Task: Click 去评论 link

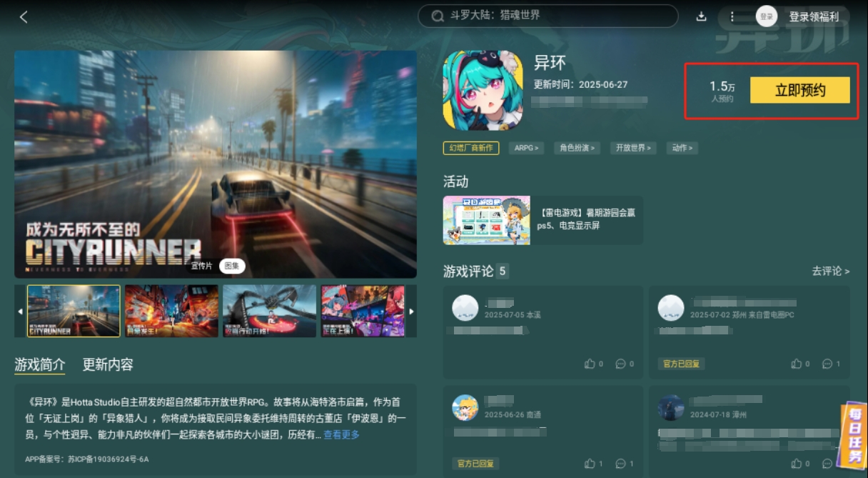Action: (831, 272)
